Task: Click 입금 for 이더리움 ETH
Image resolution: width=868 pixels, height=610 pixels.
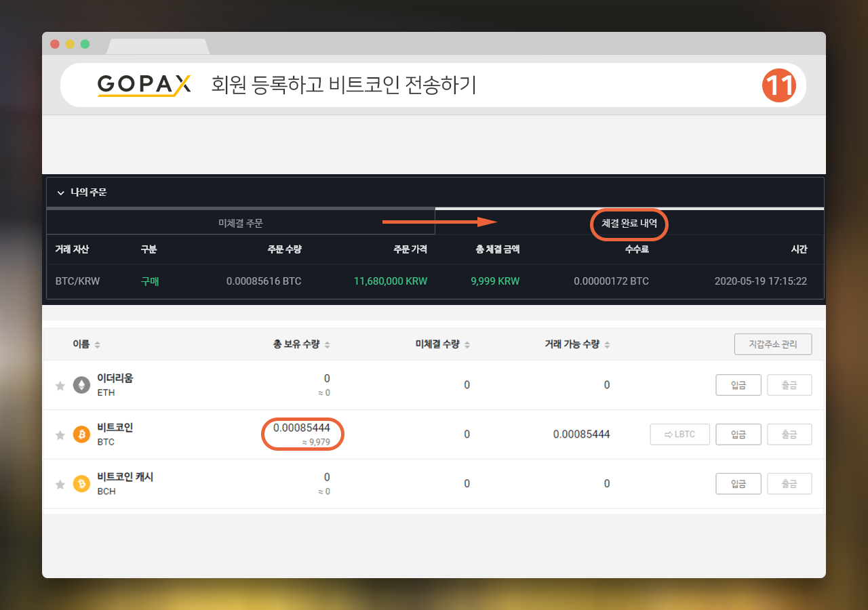Action: point(738,385)
